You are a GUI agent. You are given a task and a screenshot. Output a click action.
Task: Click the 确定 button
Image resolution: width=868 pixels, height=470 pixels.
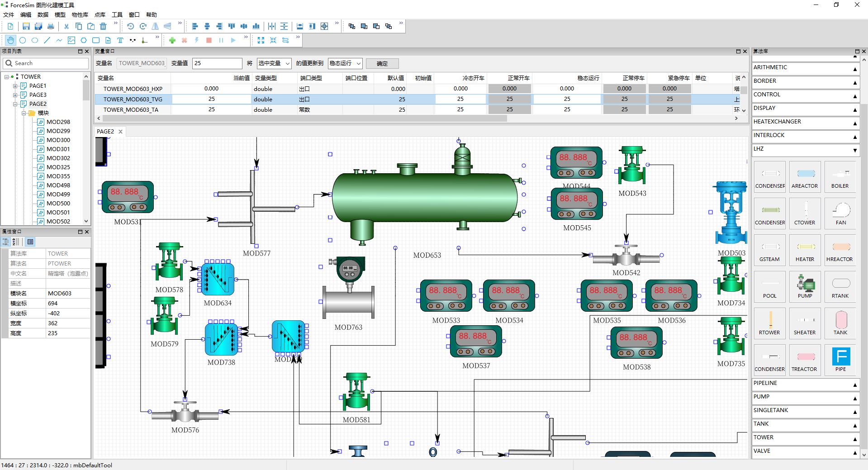(x=382, y=63)
